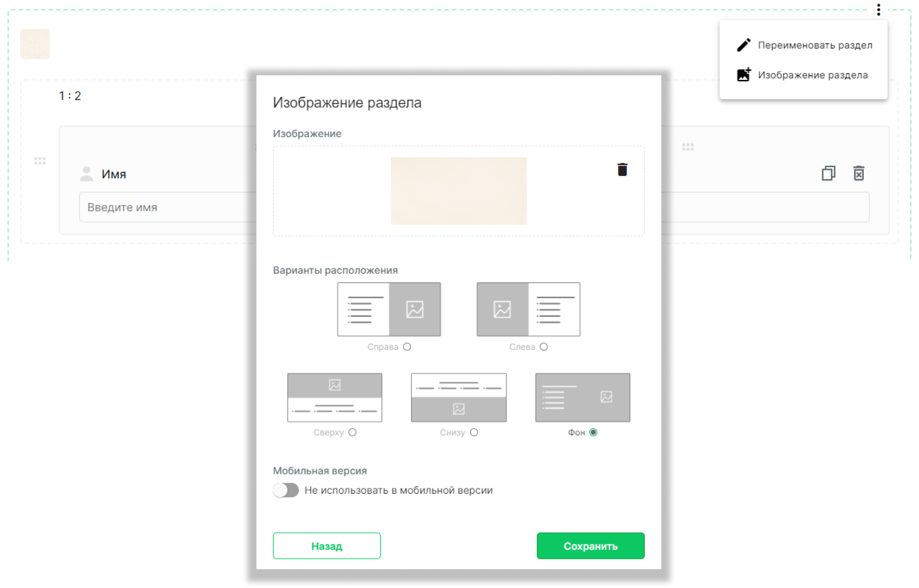Click the Имя field label
Viewport: 919px width, 588px height.
[113, 174]
